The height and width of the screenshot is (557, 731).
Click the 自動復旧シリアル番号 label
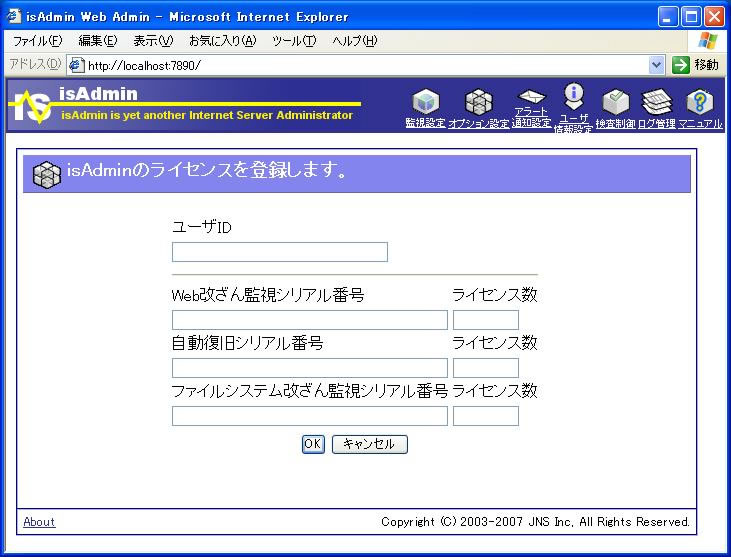point(247,343)
